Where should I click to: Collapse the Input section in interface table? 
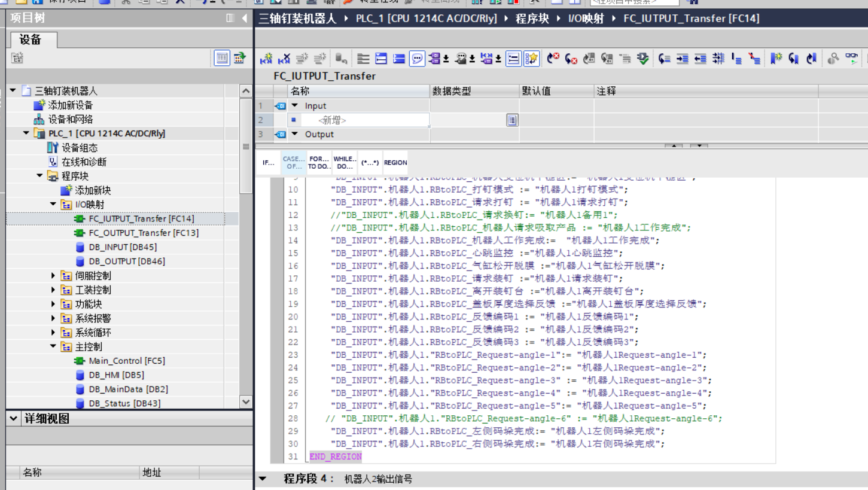coord(294,106)
